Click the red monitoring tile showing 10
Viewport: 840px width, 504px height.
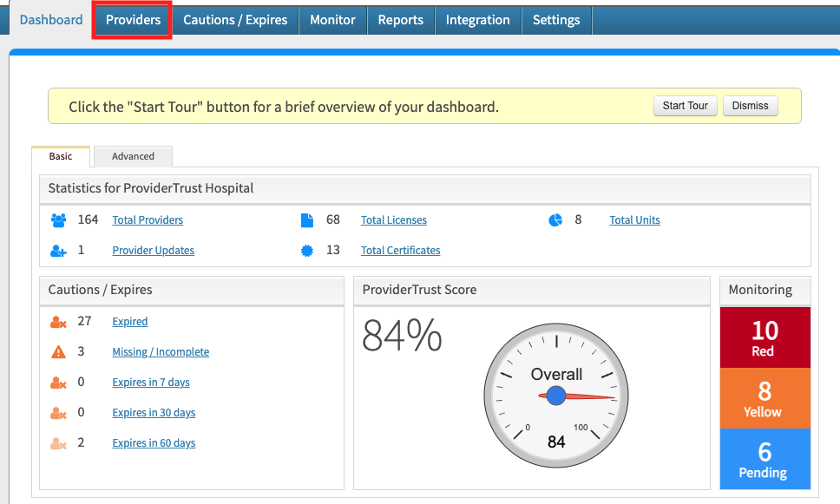tap(765, 337)
